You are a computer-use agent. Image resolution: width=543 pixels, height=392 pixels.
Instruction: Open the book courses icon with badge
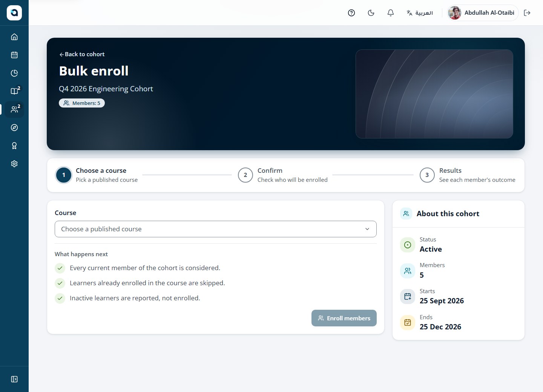(14, 91)
